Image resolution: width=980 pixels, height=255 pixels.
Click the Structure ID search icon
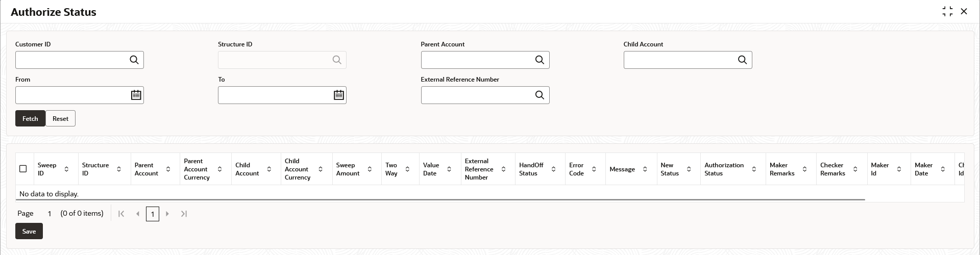(337, 60)
